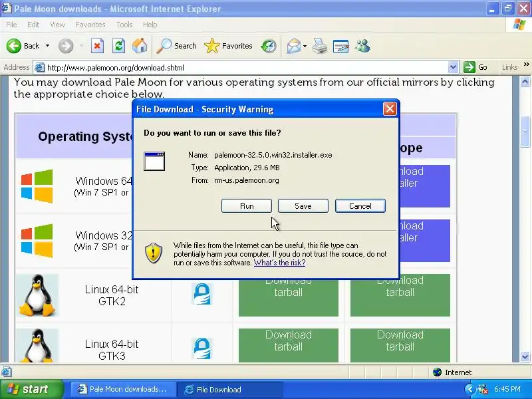Open the Tools menu
Screen dimensions: 532x399
(124, 25)
